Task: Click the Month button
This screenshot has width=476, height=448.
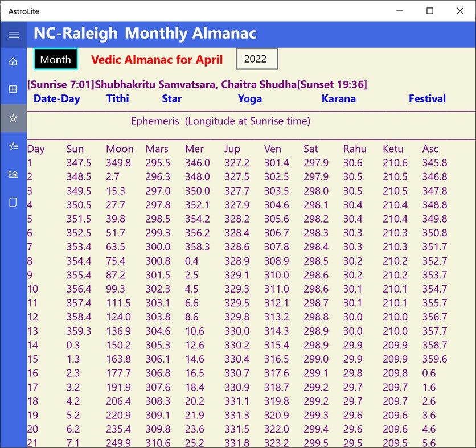Action: [56, 59]
